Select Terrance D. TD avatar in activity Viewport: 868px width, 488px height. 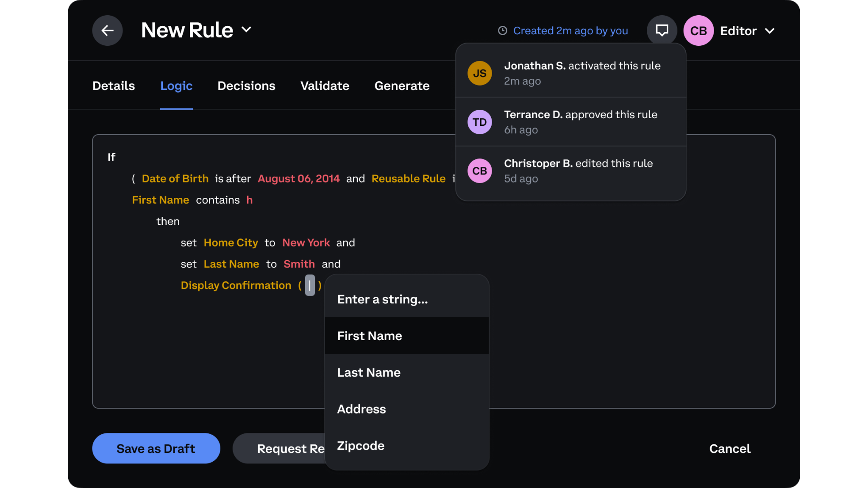pos(480,122)
